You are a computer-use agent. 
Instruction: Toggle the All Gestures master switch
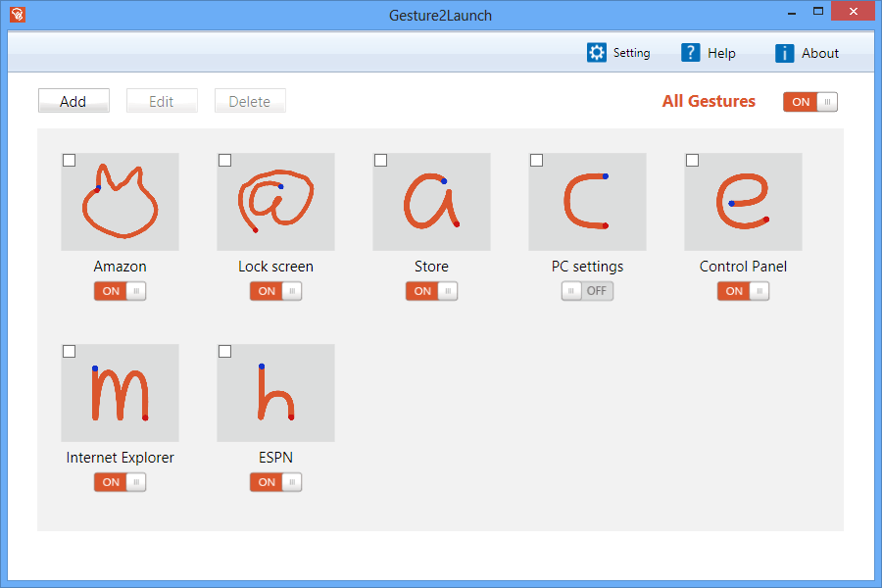pyautogui.click(x=810, y=102)
